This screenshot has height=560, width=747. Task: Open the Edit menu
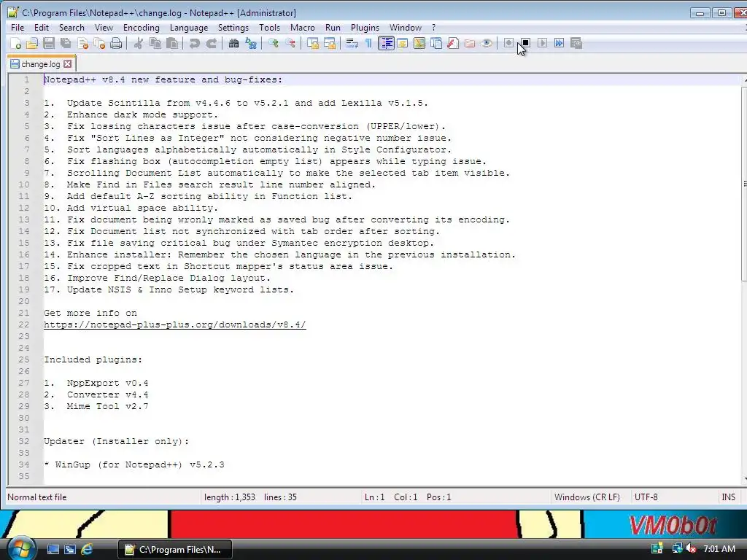point(42,28)
